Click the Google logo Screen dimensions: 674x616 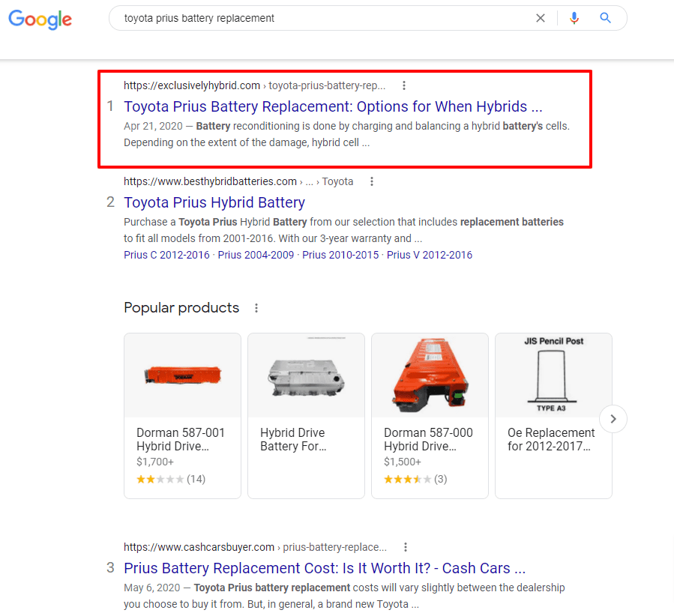click(40, 19)
